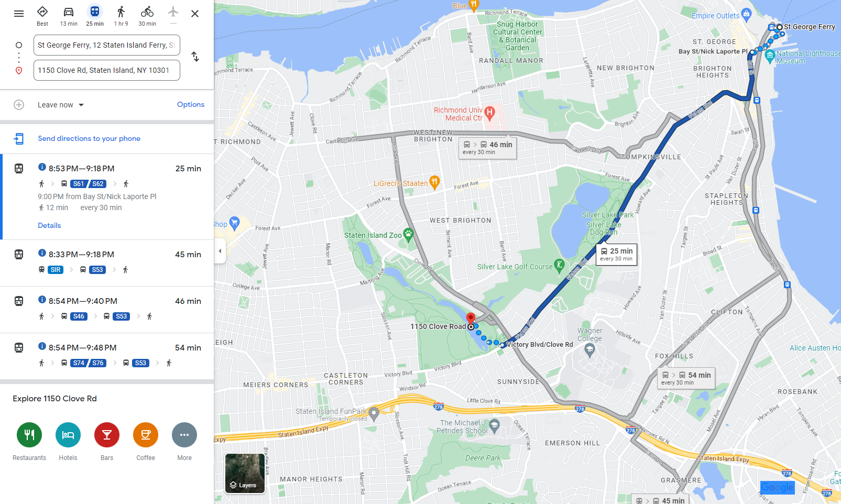Open route Options link
Viewport: 841px width, 504px height.
191,104
